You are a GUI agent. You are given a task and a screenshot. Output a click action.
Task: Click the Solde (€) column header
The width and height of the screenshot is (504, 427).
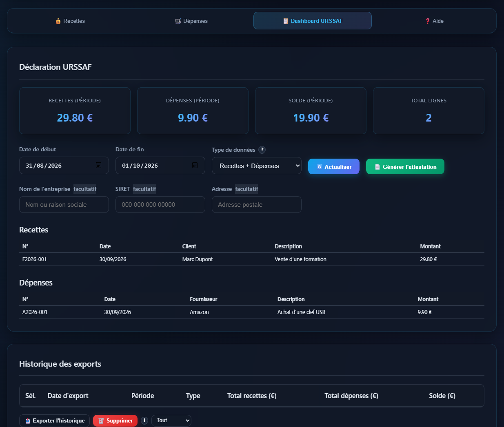click(442, 396)
